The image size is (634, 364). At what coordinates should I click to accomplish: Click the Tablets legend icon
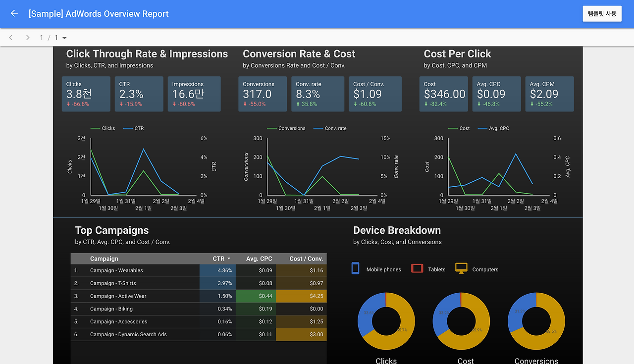coord(417,268)
